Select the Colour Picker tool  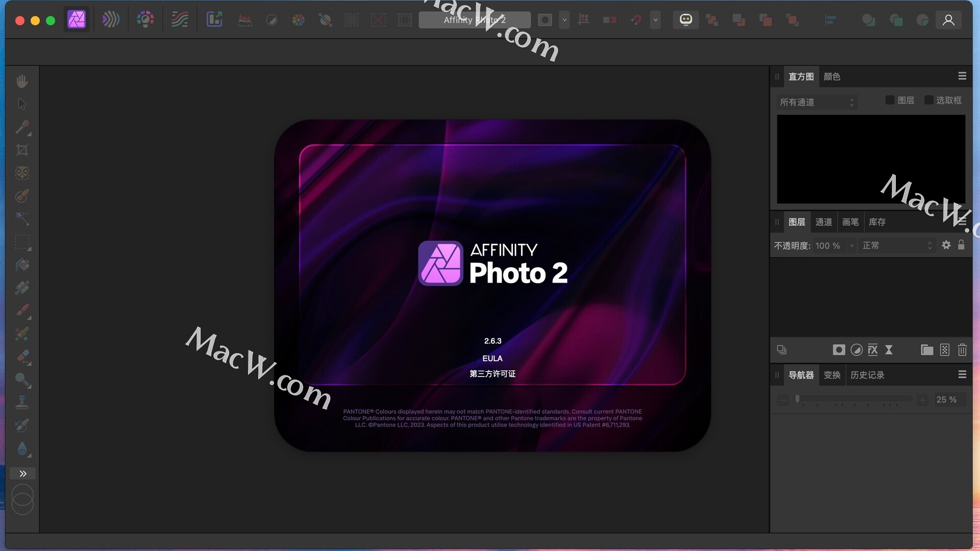tap(22, 127)
